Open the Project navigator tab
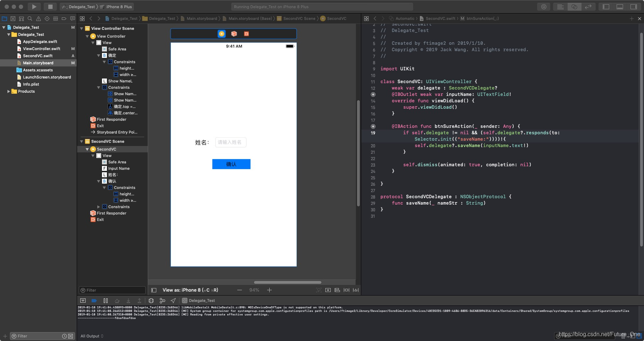The width and height of the screenshot is (644, 341). (x=5, y=18)
